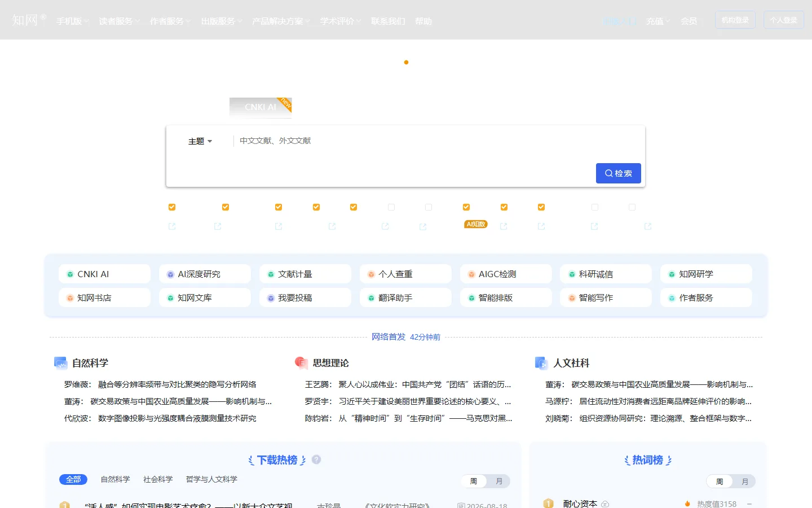Click author name 罗维薇
Viewport: 812px width, 508px height.
click(77, 384)
